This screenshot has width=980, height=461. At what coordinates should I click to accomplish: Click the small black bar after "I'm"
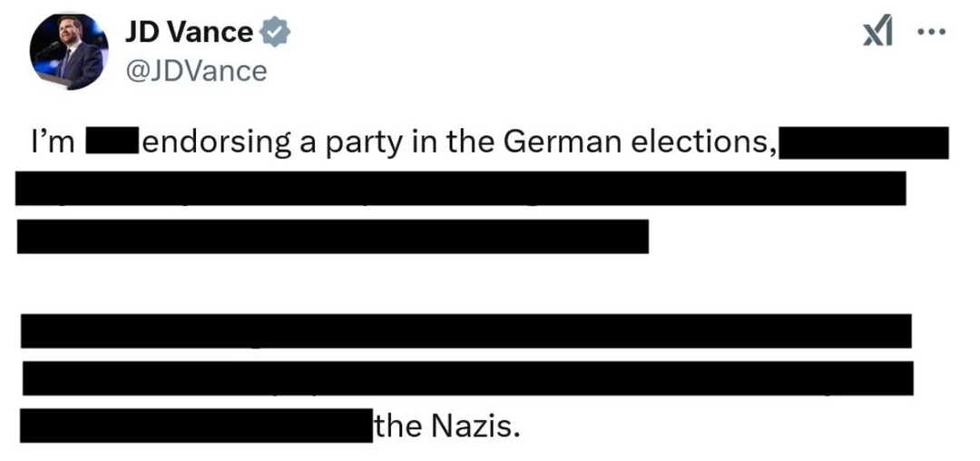click(x=111, y=143)
